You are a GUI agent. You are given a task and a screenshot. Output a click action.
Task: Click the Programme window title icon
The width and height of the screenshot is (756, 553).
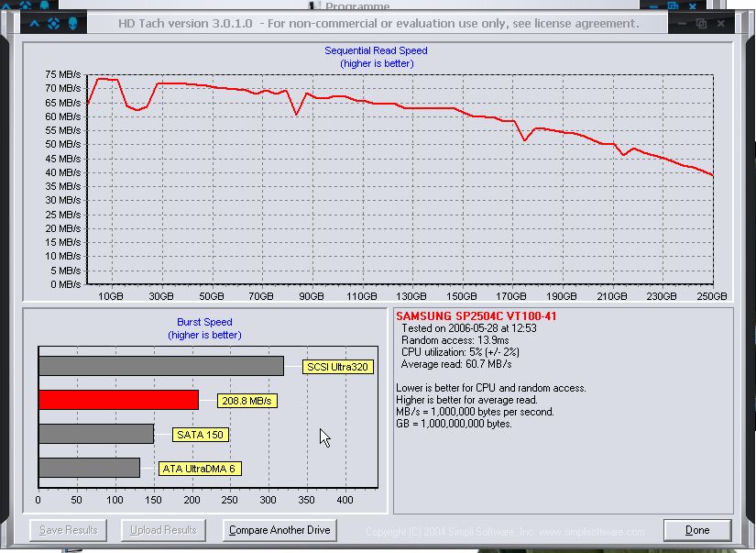tap(314, 6)
